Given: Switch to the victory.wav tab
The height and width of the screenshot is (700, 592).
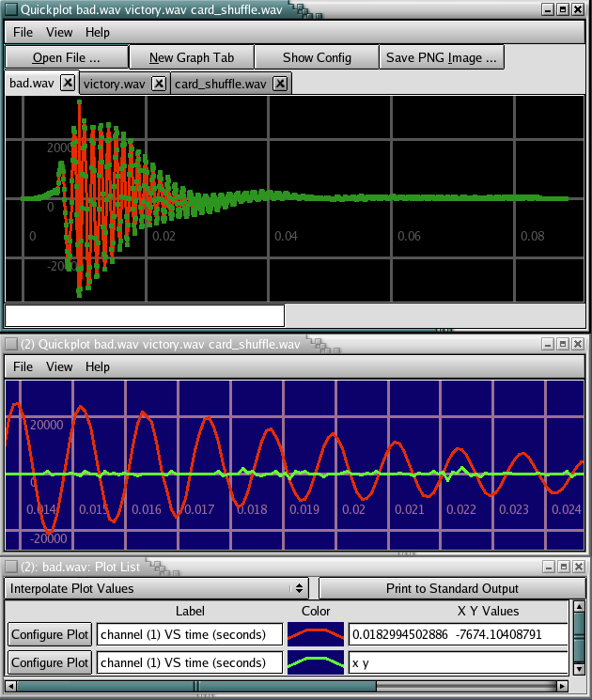Looking at the screenshot, I should pos(114,84).
